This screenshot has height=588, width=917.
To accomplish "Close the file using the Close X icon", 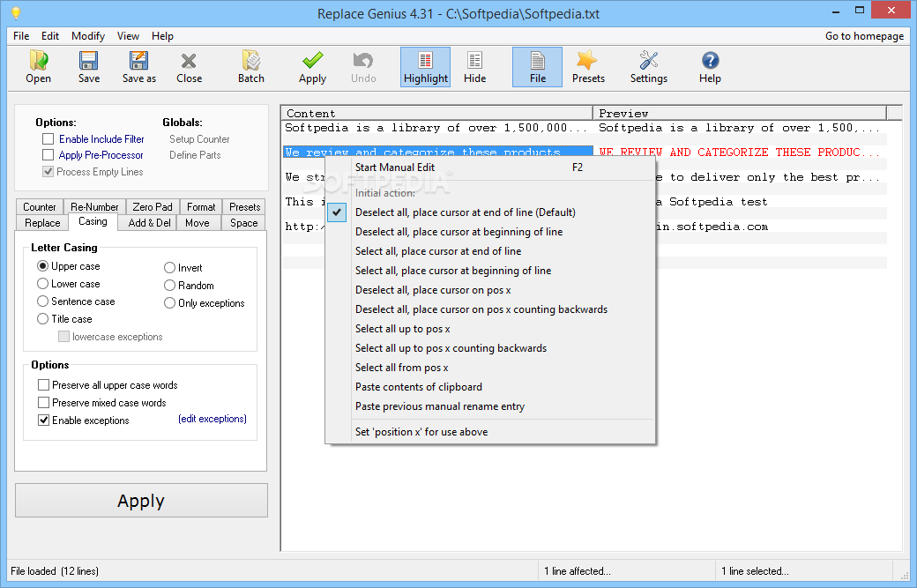I will [189, 67].
